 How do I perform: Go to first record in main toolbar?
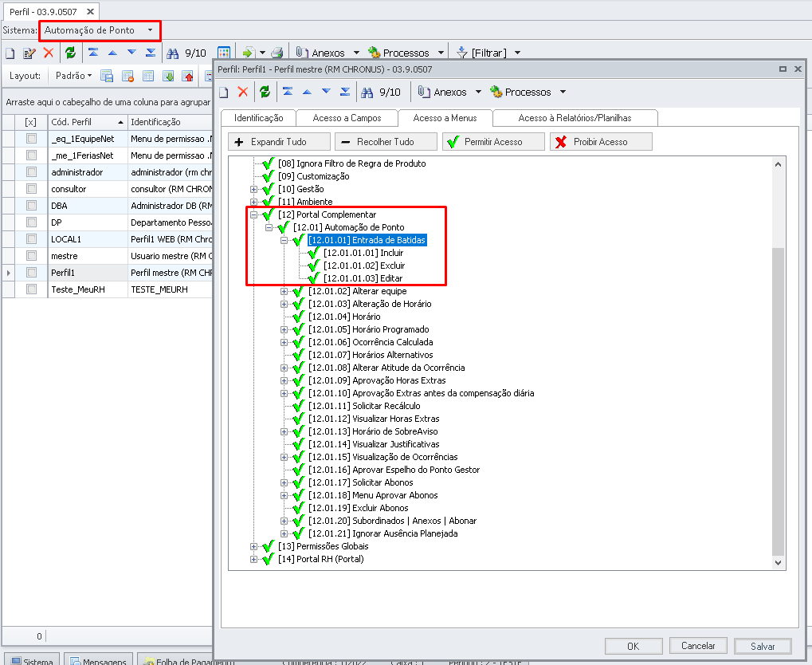point(93,53)
